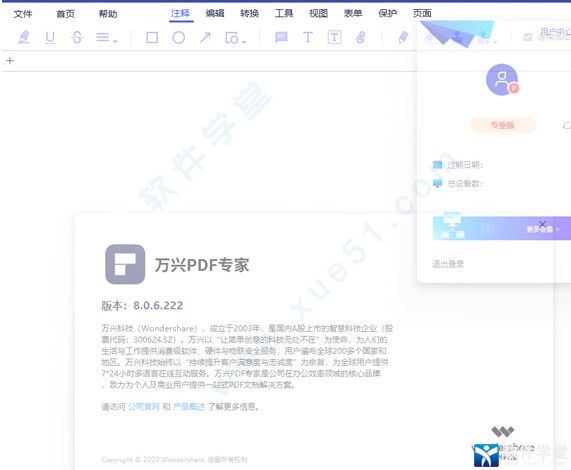This screenshot has width=571, height=470.
Task: Switch to the 保护 tab
Action: tap(387, 13)
